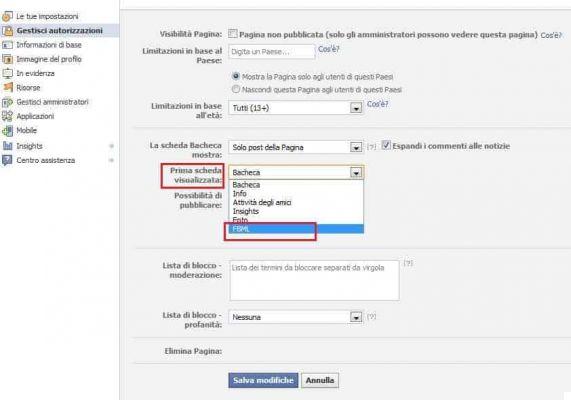Screen dimensions: 571x400
Task: Click Cos'è? link next to Visibilità Pagina
Action: coord(551,35)
